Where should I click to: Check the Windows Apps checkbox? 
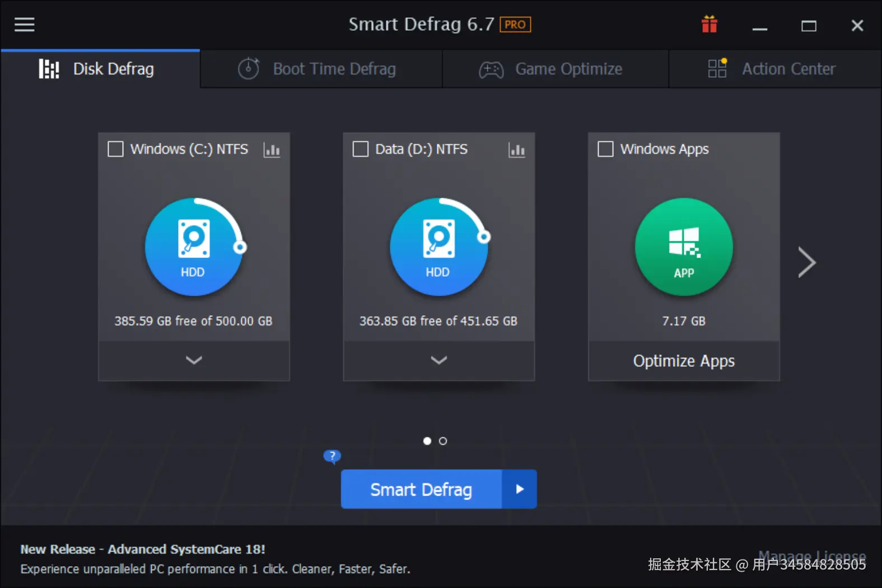click(605, 149)
